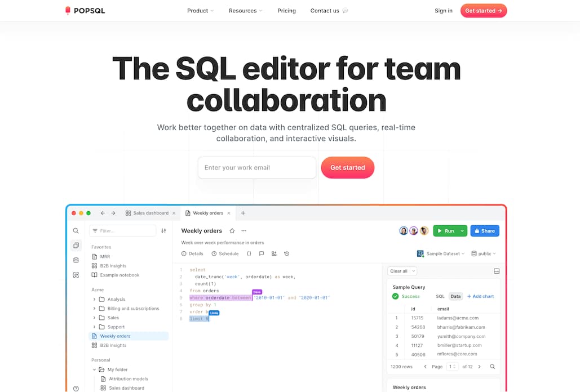Click the Filter input in sidebar
This screenshot has height=392, width=580.
[123, 231]
